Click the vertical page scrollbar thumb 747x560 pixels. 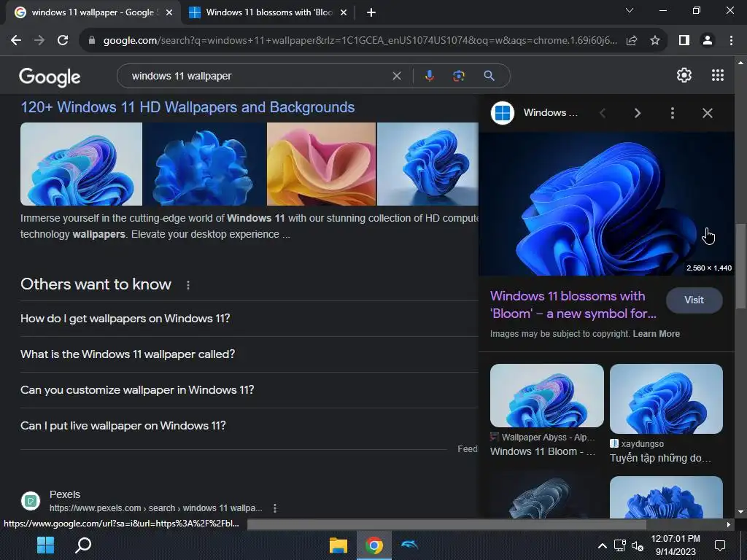(x=740, y=267)
